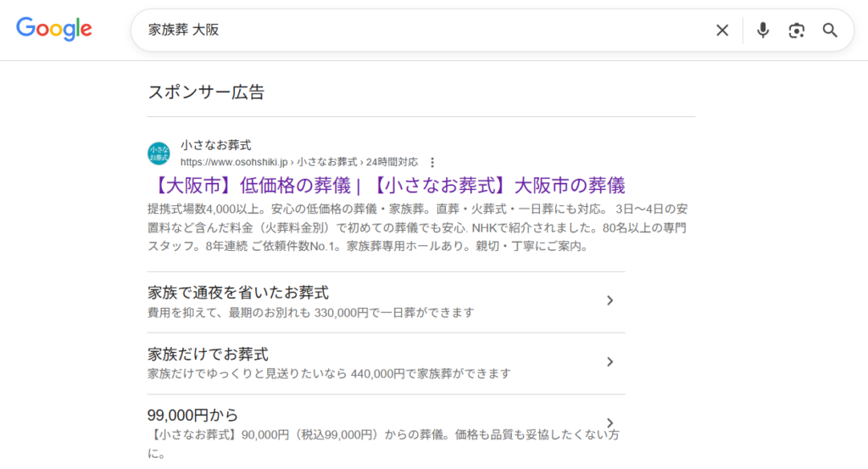Viewport: 868px width, 469px height.
Task: Click the Google logo
Action: [x=54, y=29]
